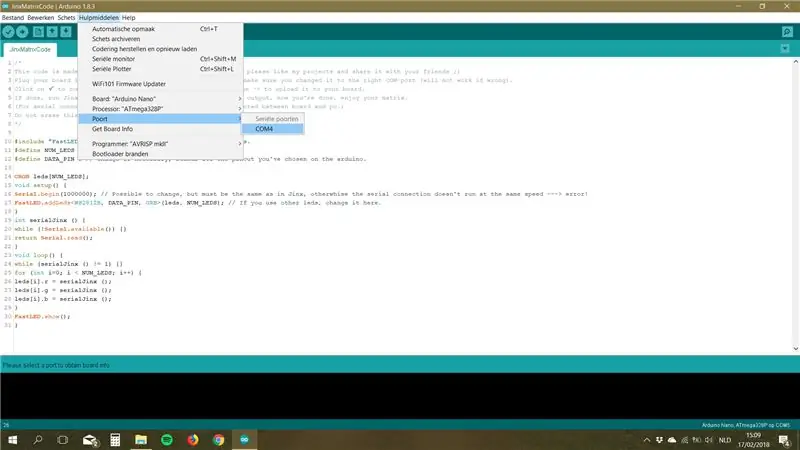
Task: Close the Hulpmiddelen menu via its title
Action: 99,17
